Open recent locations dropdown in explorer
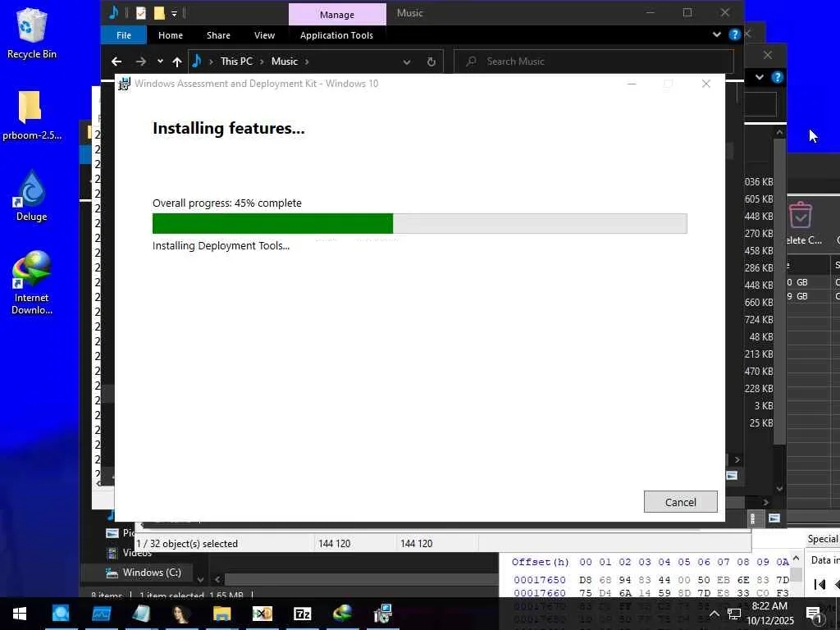The width and height of the screenshot is (840, 630). pyautogui.click(x=160, y=62)
